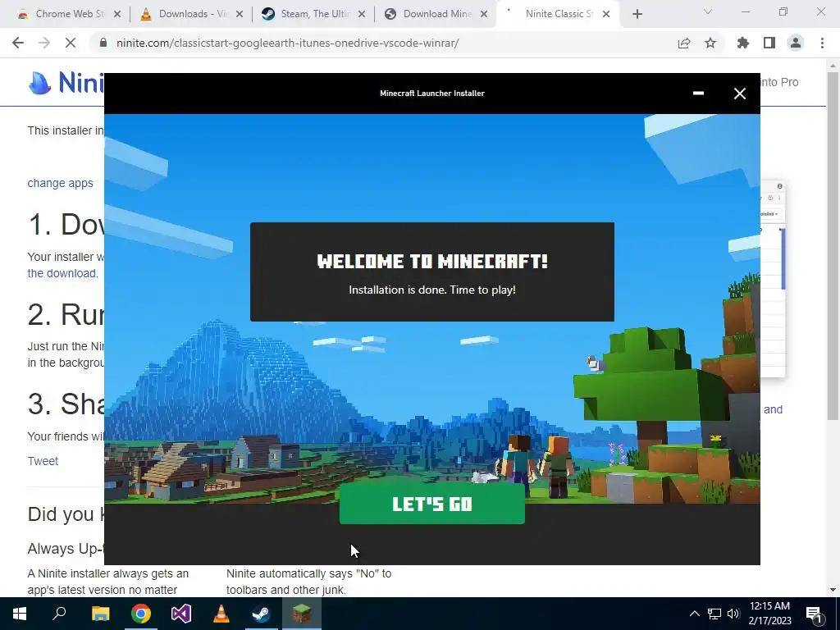Click the LET'S GO button

tap(431, 504)
